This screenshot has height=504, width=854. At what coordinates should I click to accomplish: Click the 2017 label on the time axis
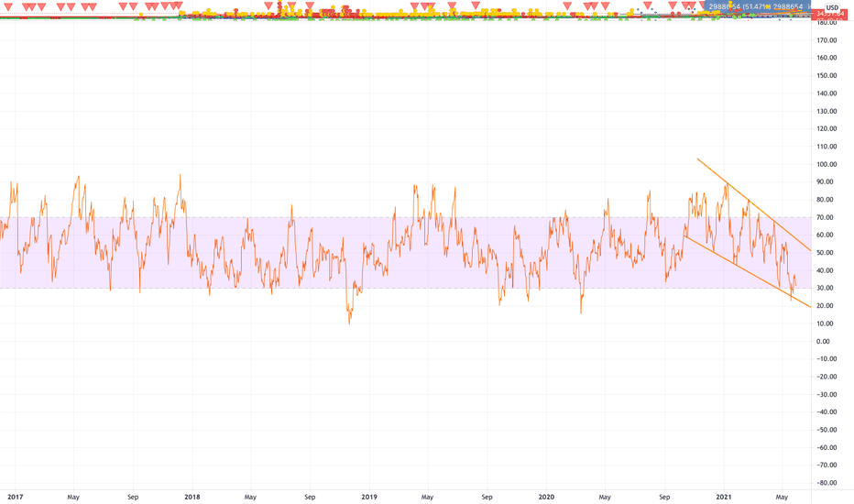(16, 497)
